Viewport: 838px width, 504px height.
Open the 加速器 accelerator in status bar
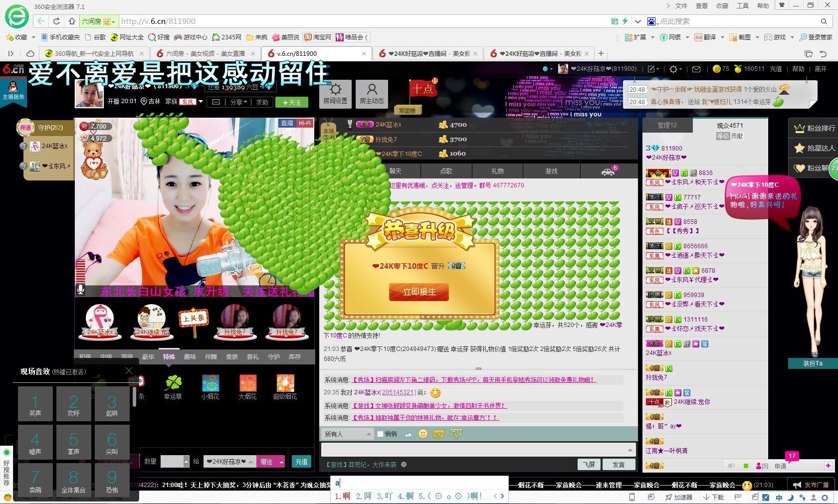tap(679, 497)
